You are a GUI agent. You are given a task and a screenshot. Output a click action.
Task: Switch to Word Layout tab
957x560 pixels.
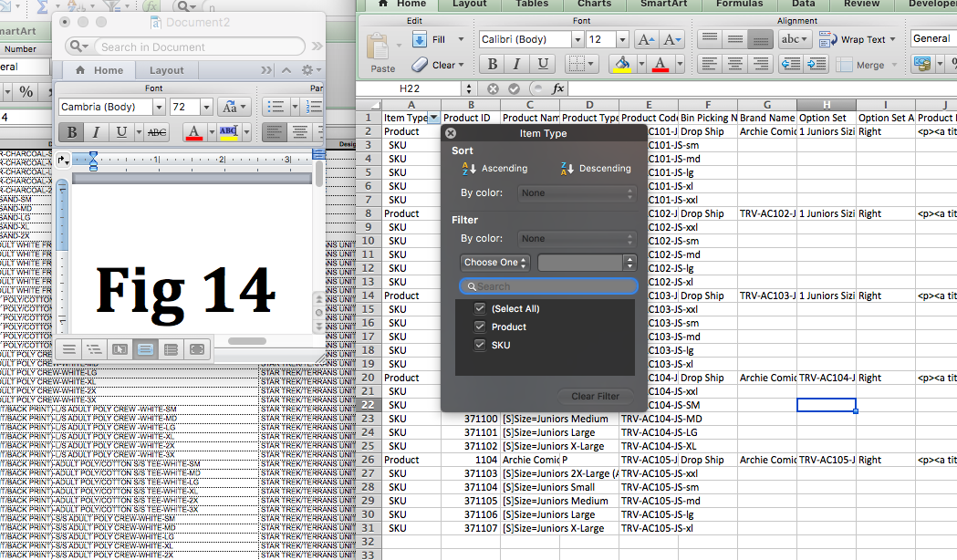[167, 71]
